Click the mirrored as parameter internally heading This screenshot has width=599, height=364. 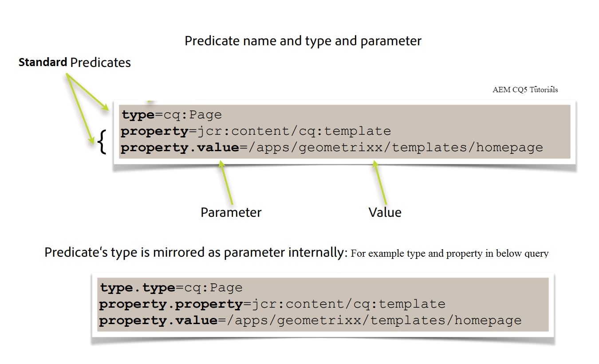pyautogui.click(x=195, y=252)
